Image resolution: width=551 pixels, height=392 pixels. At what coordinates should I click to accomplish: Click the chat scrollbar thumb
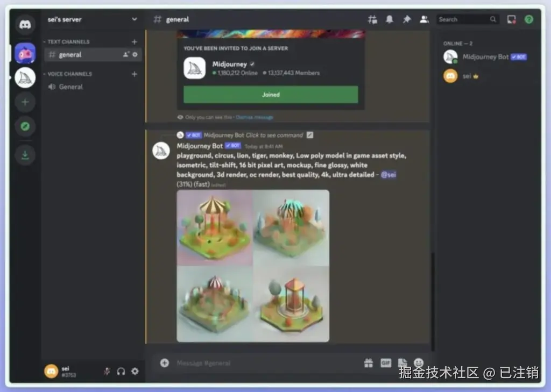[433, 301]
